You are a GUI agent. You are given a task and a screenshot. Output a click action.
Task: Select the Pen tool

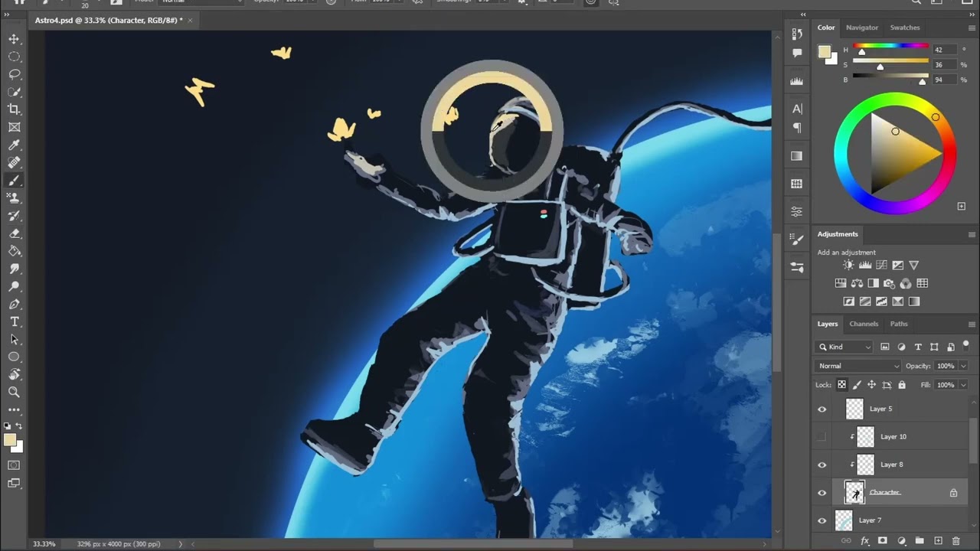pyautogui.click(x=14, y=305)
